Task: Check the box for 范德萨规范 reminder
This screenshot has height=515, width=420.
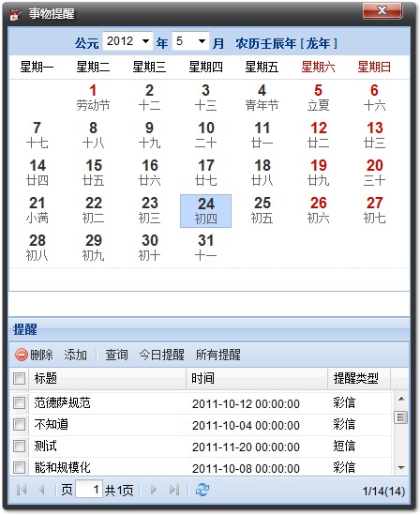Action: (19, 402)
